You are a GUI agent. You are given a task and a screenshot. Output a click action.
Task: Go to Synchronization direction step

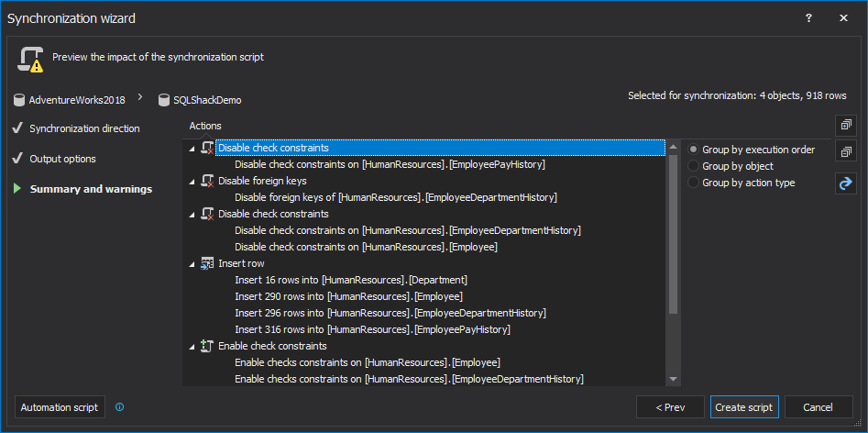pos(84,128)
